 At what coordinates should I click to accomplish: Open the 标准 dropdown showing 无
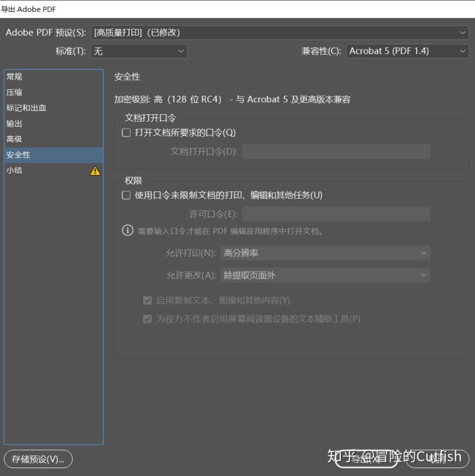tap(139, 51)
